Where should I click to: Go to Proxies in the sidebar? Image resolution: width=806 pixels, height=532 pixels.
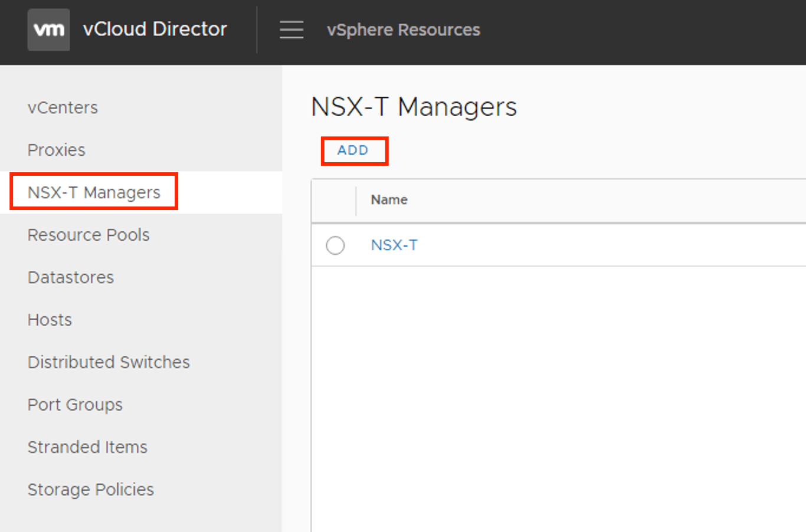pyautogui.click(x=57, y=150)
